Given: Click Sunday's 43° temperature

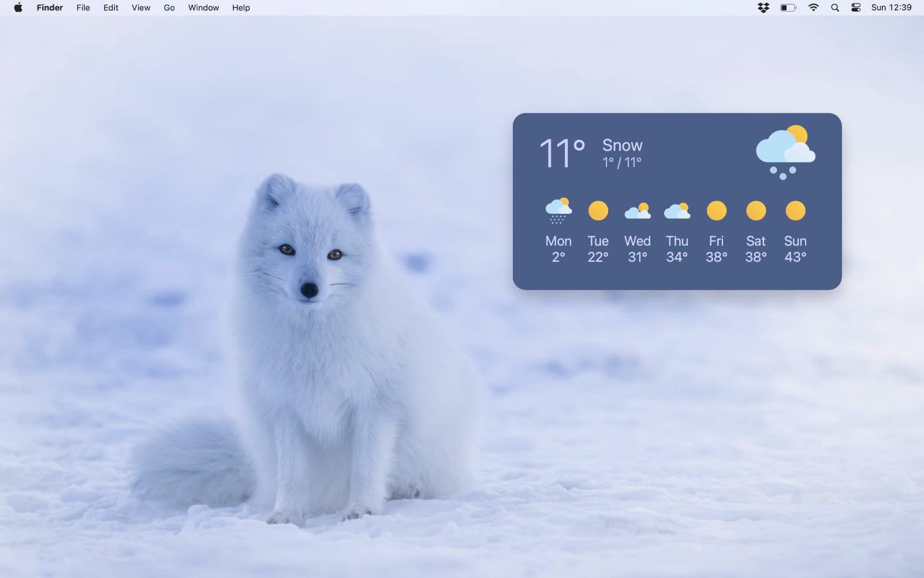Looking at the screenshot, I should coord(795,257).
